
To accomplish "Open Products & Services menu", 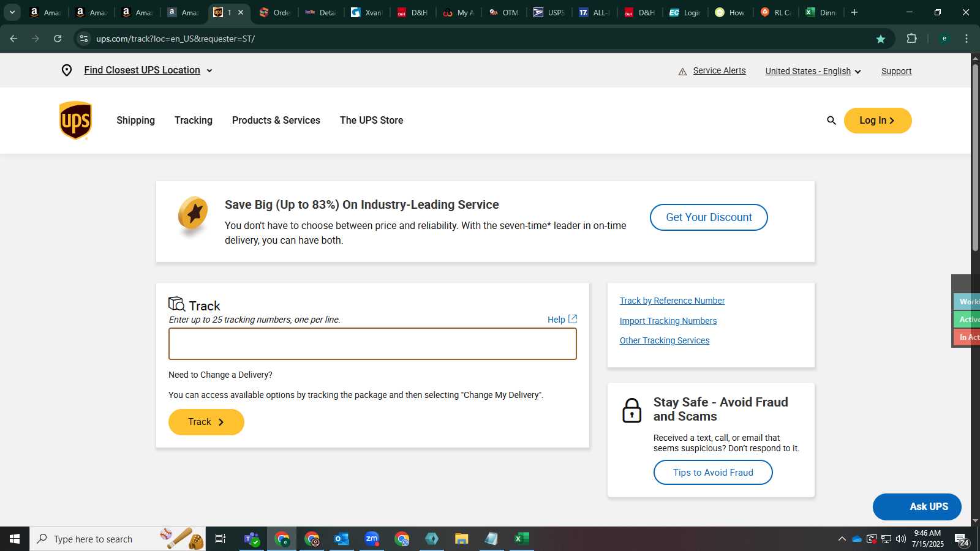I will click(x=276, y=121).
